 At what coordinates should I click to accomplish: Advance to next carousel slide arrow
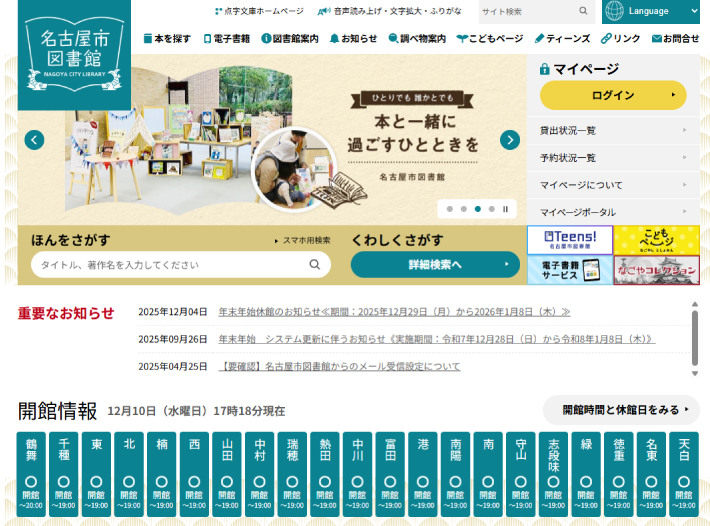[510, 140]
